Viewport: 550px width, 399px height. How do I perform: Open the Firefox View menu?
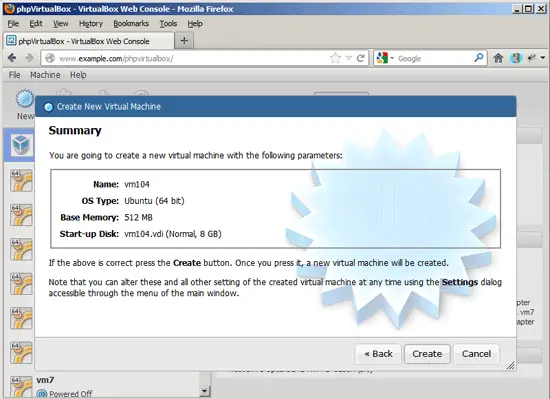(x=60, y=23)
